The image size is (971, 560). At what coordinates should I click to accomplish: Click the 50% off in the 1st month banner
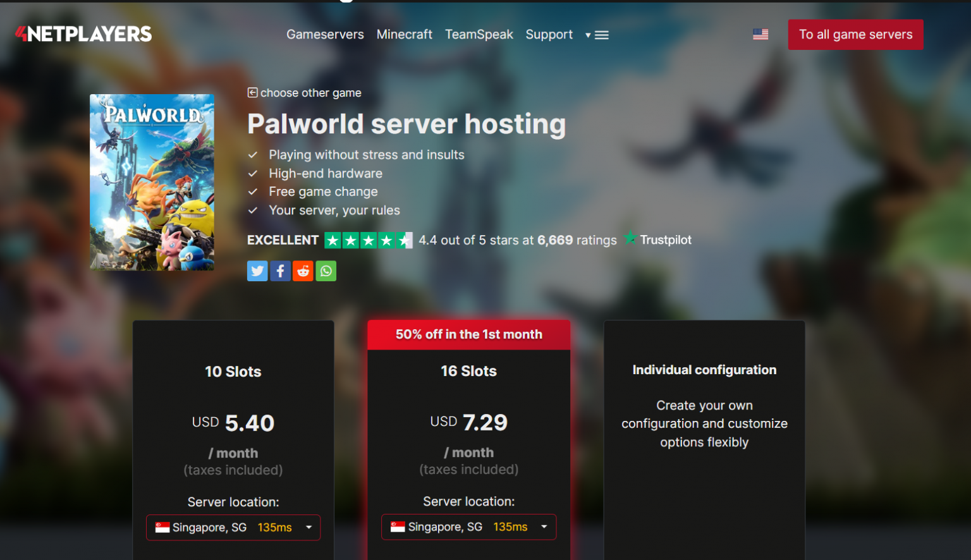469,334
